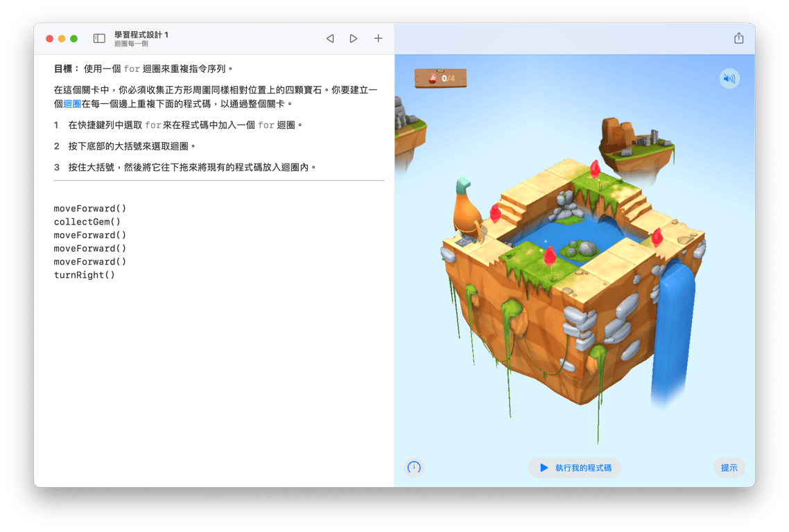
Task: Select the first moveForward() line
Action: (90, 209)
